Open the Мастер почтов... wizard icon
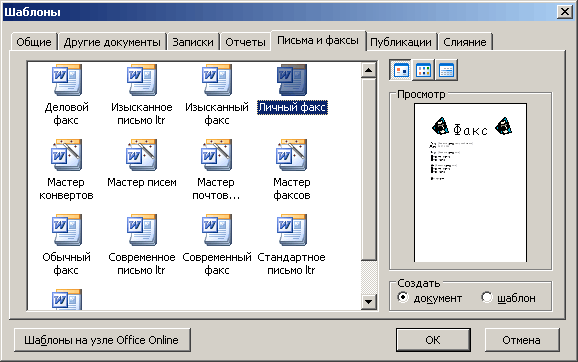 [216, 155]
